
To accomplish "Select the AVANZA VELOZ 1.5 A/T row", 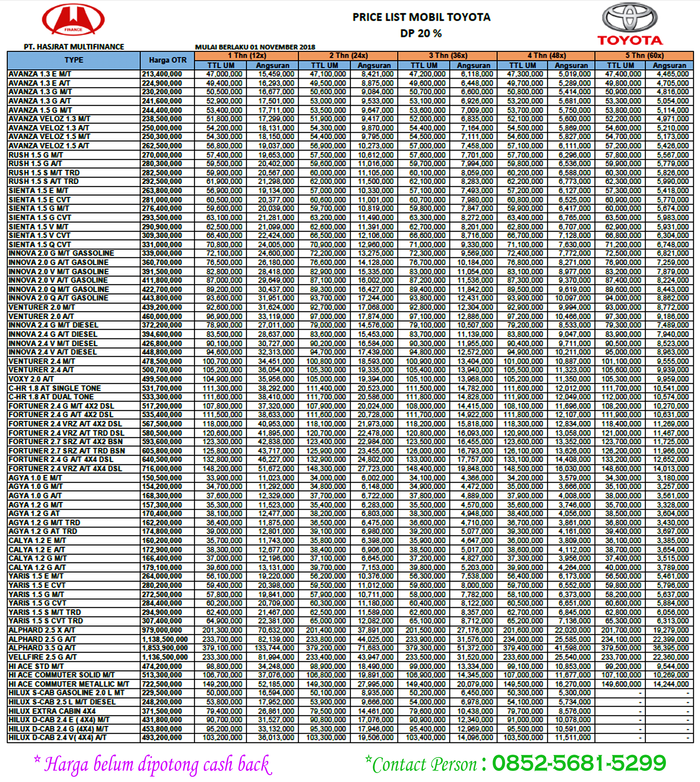I will (x=350, y=146).
